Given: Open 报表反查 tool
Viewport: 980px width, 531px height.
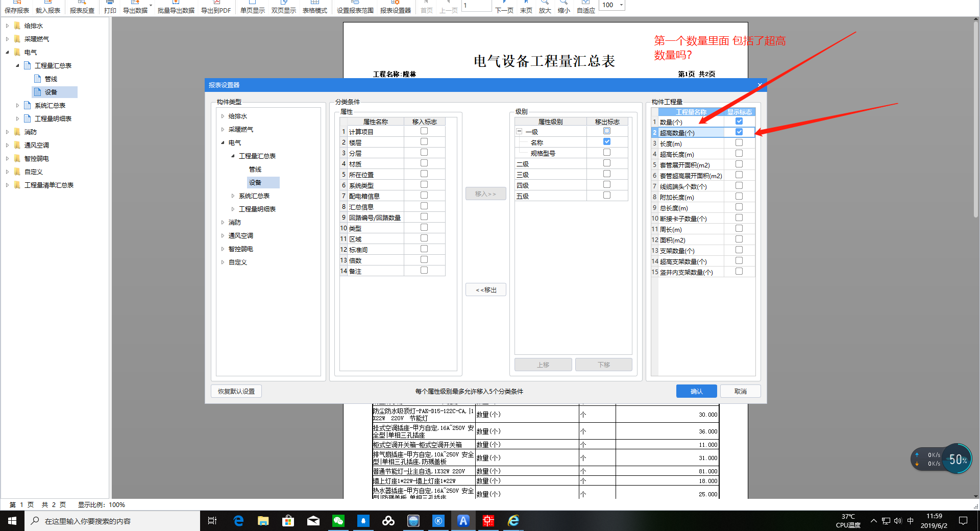Looking at the screenshot, I should pos(82,7).
